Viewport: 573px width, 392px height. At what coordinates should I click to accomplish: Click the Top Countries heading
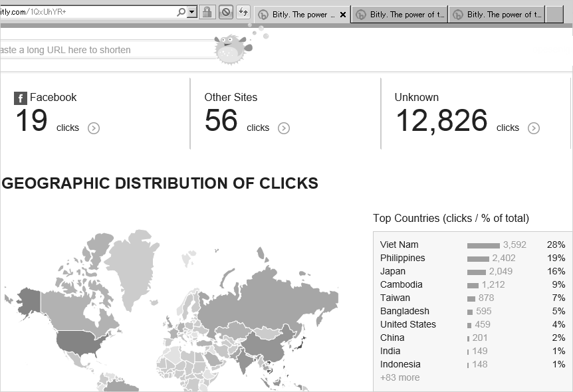point(451,219)
